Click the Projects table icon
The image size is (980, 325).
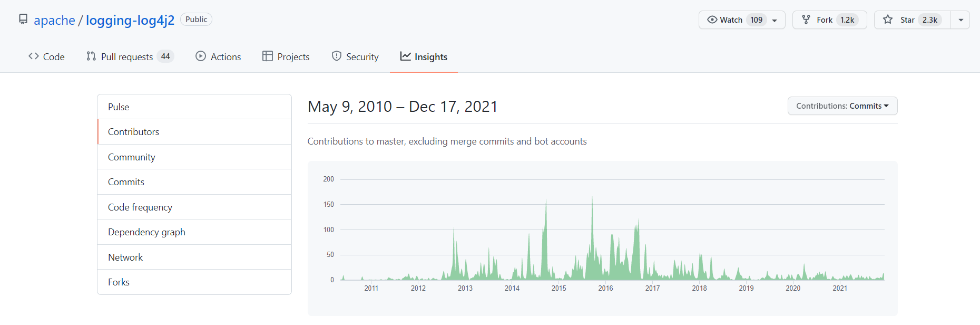click(x=268, y=56)
